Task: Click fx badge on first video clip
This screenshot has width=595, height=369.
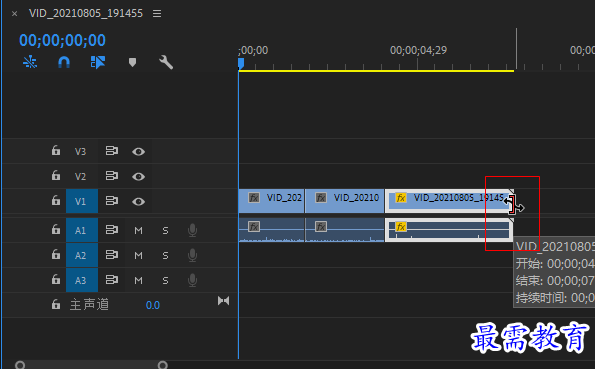Action: tap(254, 198)
